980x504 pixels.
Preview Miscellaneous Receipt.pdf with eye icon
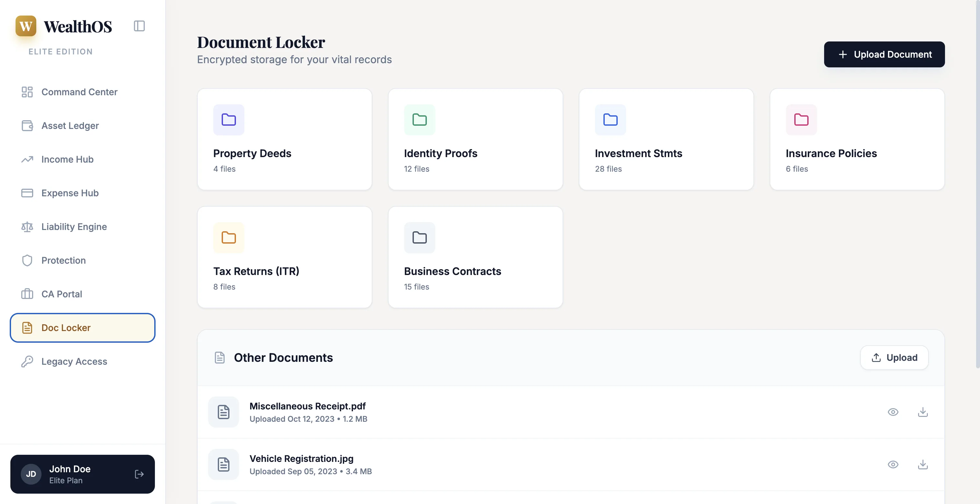coord(893,412)
